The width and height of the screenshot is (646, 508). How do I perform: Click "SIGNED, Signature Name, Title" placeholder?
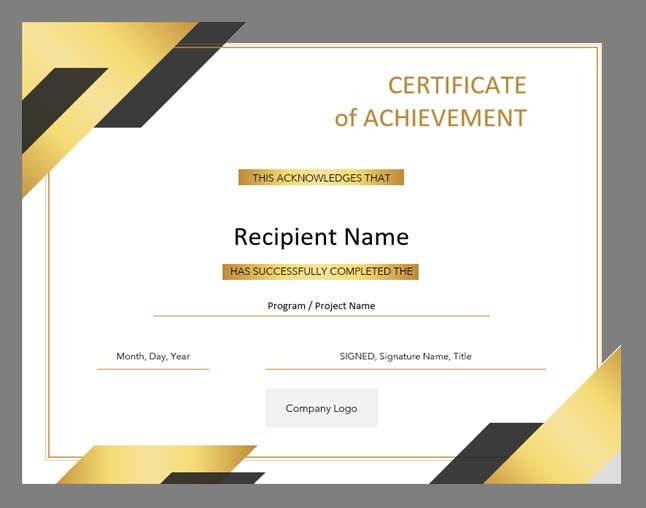coord(405,356)
